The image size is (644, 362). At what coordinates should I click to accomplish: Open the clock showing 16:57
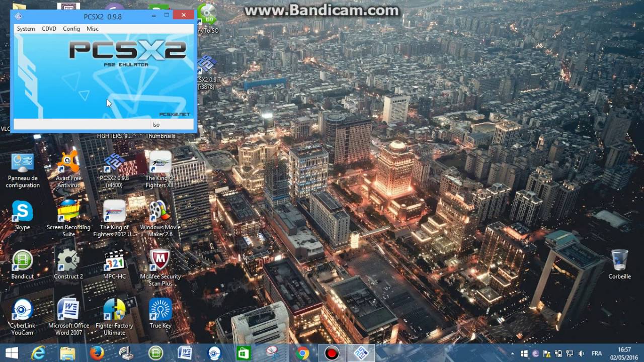pyautogui.click(x=624, y=353)
